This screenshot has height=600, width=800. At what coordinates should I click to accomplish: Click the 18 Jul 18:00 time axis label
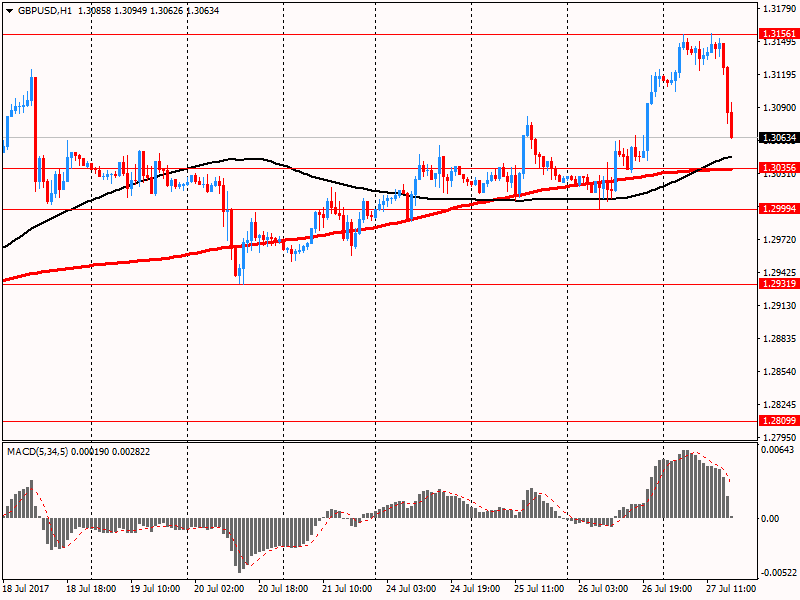coord(91,589)
